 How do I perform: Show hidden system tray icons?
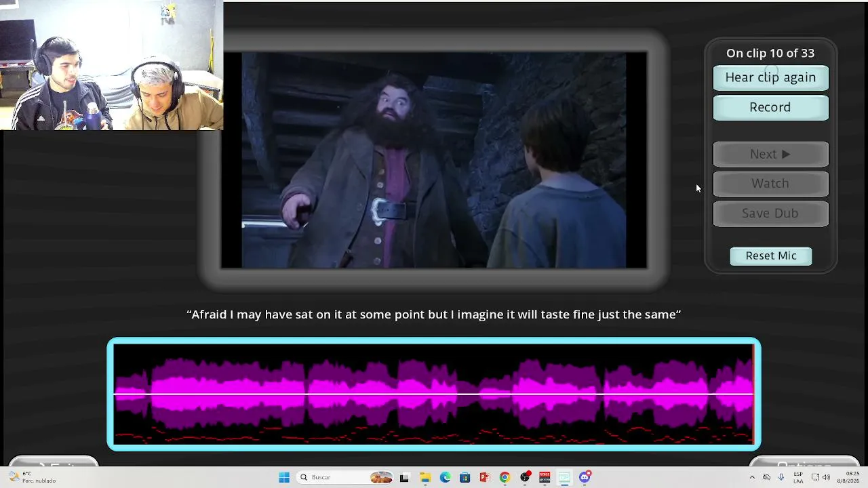(751, 477)
